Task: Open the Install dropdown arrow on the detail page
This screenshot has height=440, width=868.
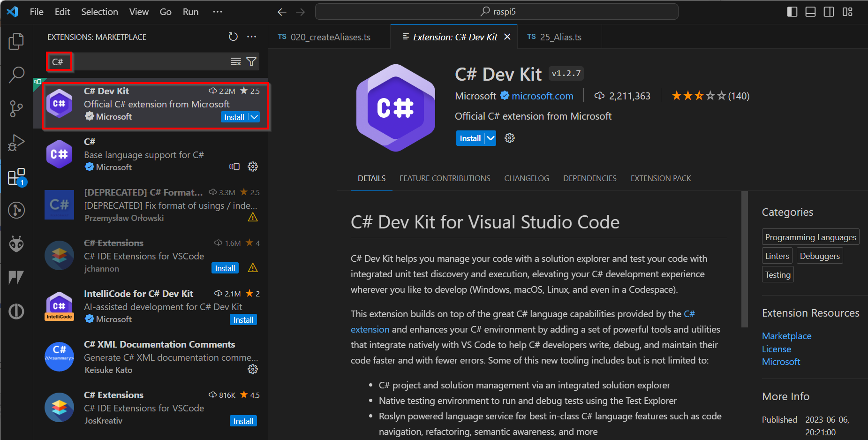Action: 490,138
